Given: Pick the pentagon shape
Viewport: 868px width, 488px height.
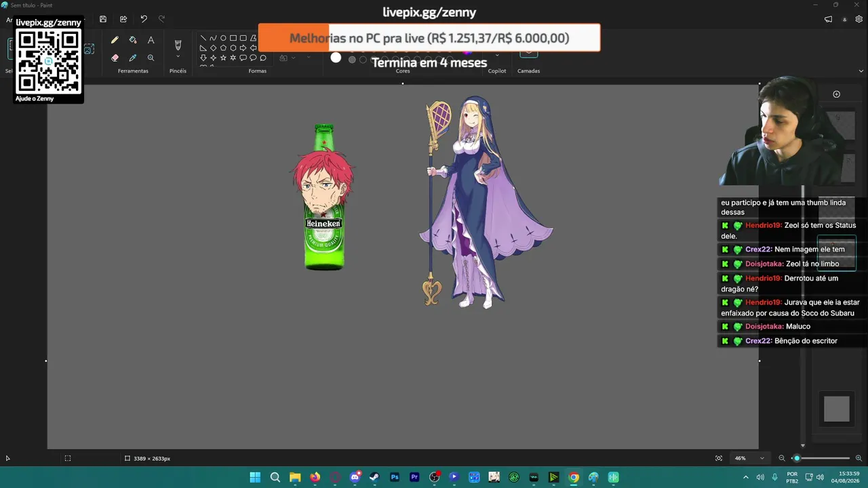Looking at the screenshot, I should (223, 48).
